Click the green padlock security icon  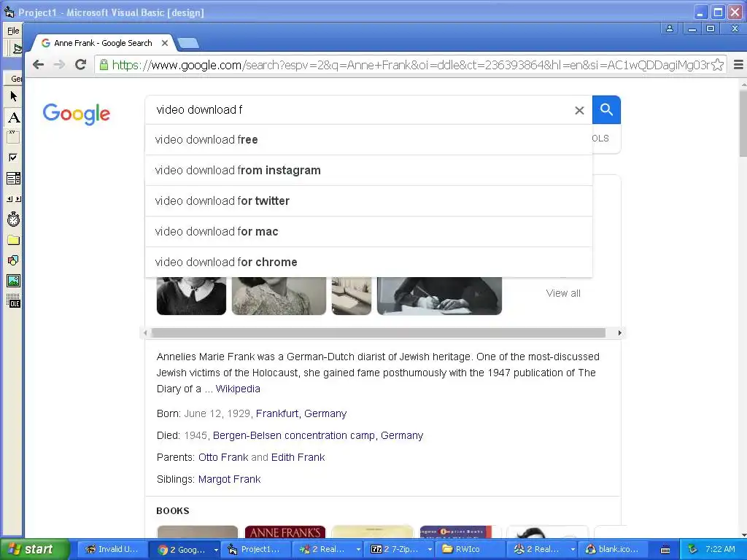[104, 65]
